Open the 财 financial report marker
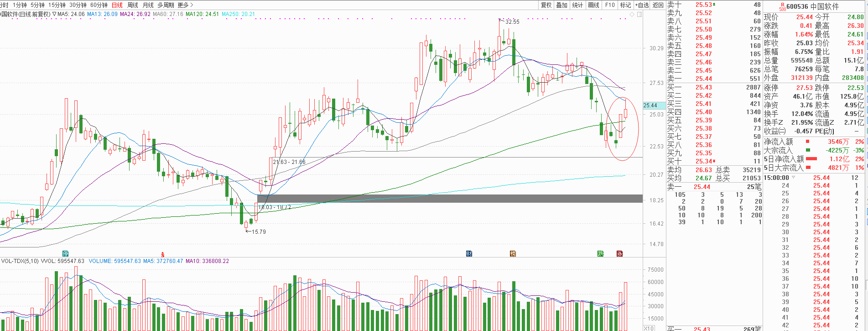Screen dimensions: 868x331 pyautogui.click(x=469, y=254)
